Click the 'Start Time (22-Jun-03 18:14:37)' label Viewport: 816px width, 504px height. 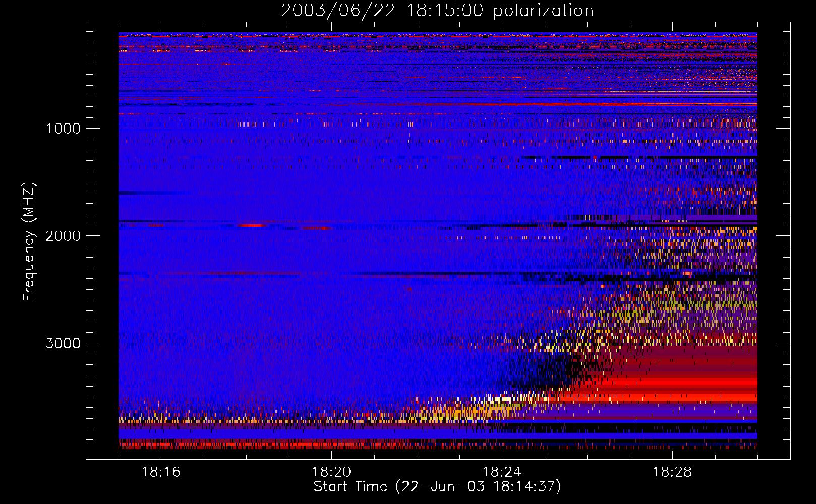(x=437, y=487)
